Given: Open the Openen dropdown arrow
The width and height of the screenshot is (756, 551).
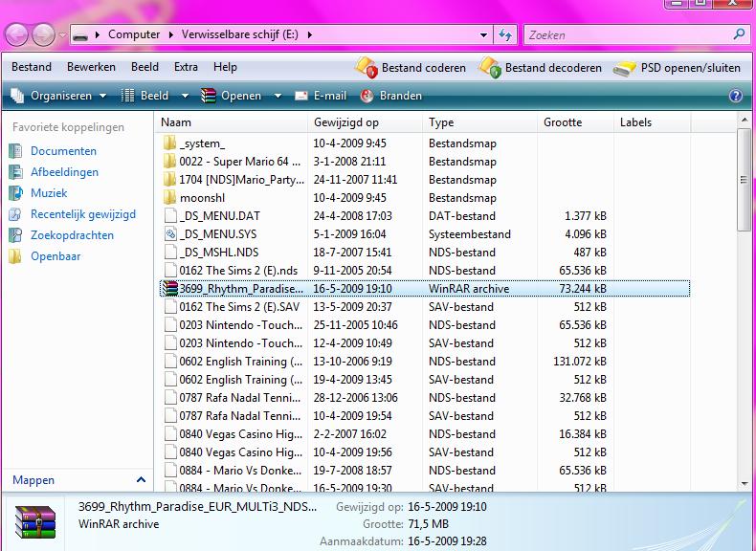Looking at the screenshot, I should (278, 96).
